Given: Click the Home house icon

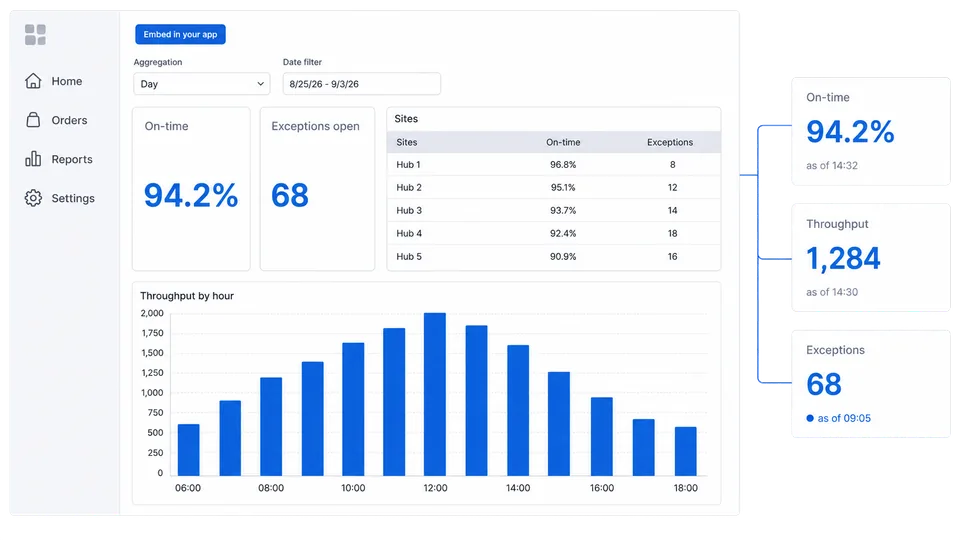Looking at the screenshot, I should click(33, 81).
